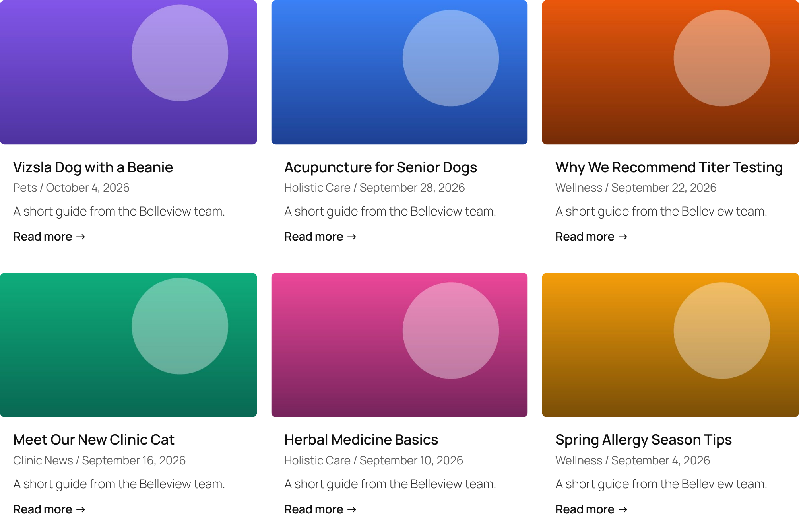The image size is (799, 532).
Task: Click the 'Herbal Medicine Basics' title
Action: pyautogui.click(x=361, y=440)
